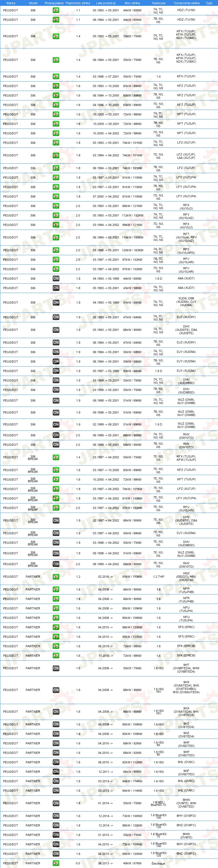The width and height of the screenshot is (218, 868).
Task: Click the 'LFZ (XU7JP), L6A (XU7JP)' cell
Action: coord(186,156)
